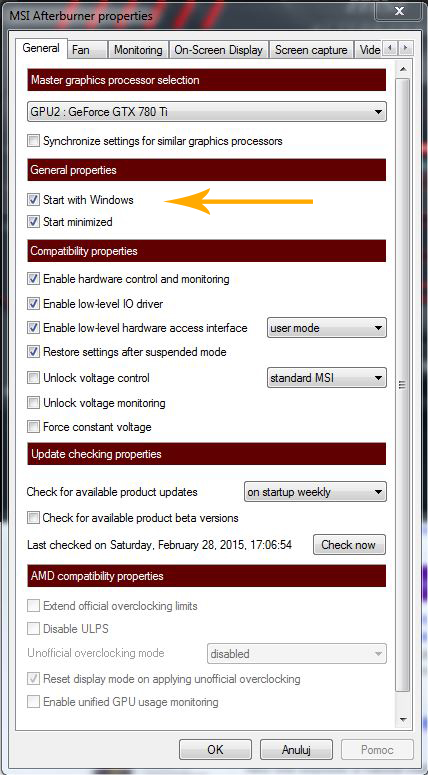Click the OK button
This screenshot has height=775, width=428.
tap(215, 749)
